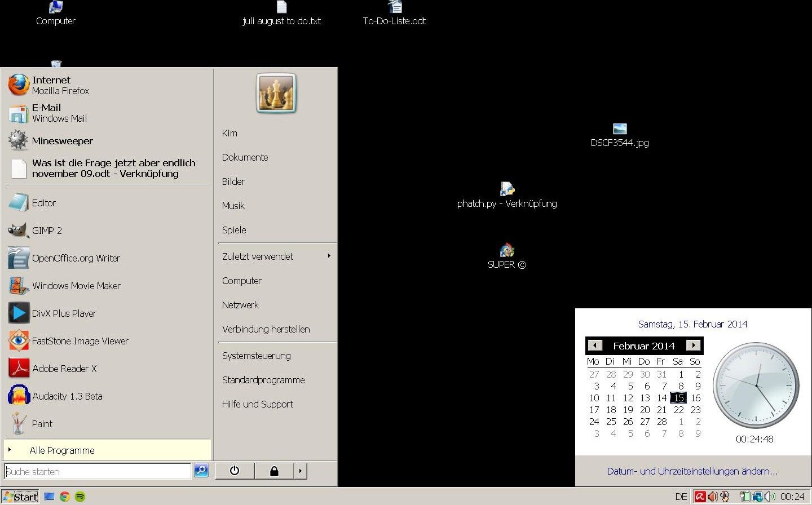
Task: Click the Suche starten search field
Action: [97, 471]
